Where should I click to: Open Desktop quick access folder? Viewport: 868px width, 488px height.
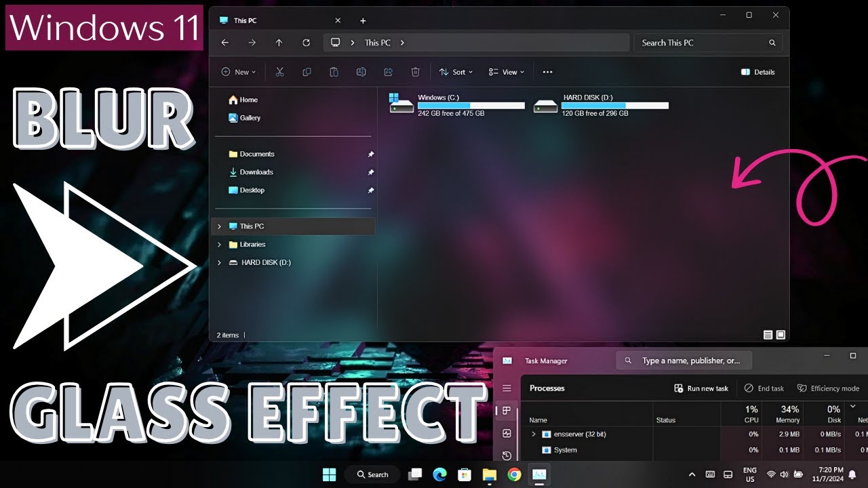click(247, 190)
